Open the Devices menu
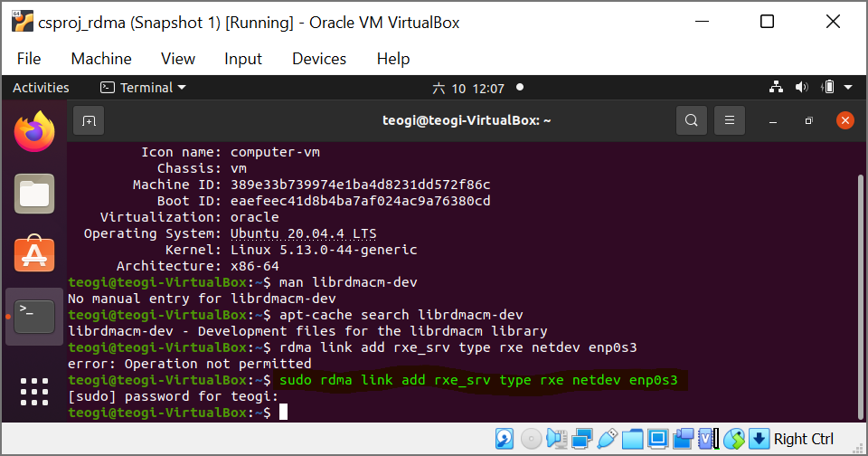 point(319,59)
